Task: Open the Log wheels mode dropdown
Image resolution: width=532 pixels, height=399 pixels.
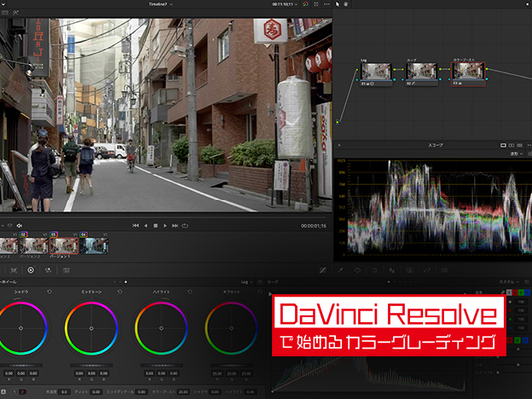Action: point(246,282)
